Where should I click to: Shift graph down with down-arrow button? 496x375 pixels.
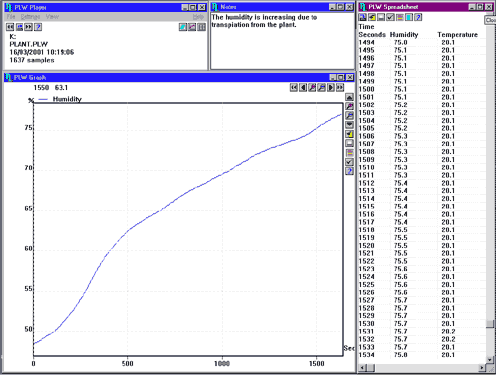[349, 125]
